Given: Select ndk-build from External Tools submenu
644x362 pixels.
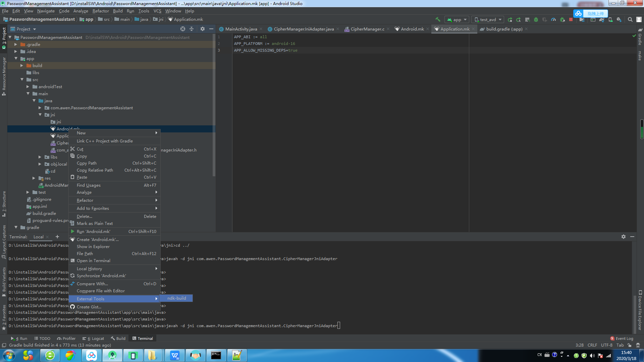Looking at the screenshot, I should [x=176, y=298].
